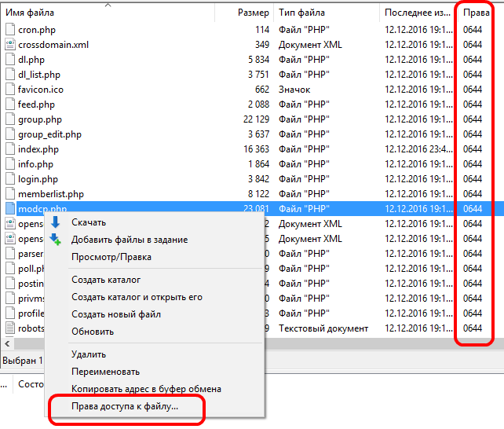
Task: Select "Переименовать" in the context menu
Action: [x=105, y=372]
